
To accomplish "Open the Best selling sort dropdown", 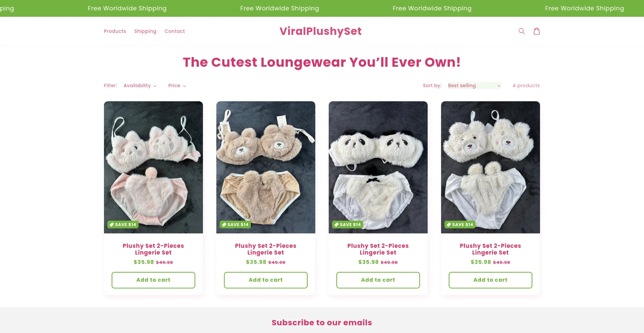I will tap(474, 86).
